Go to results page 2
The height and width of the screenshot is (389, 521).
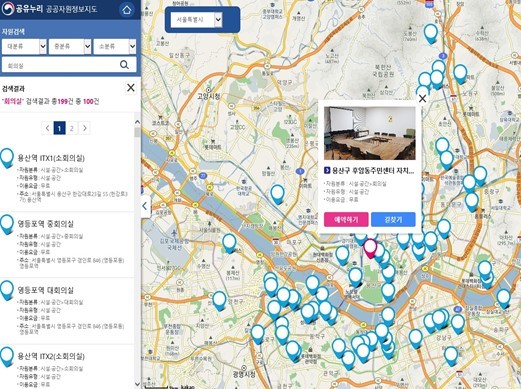click(72, 128)
